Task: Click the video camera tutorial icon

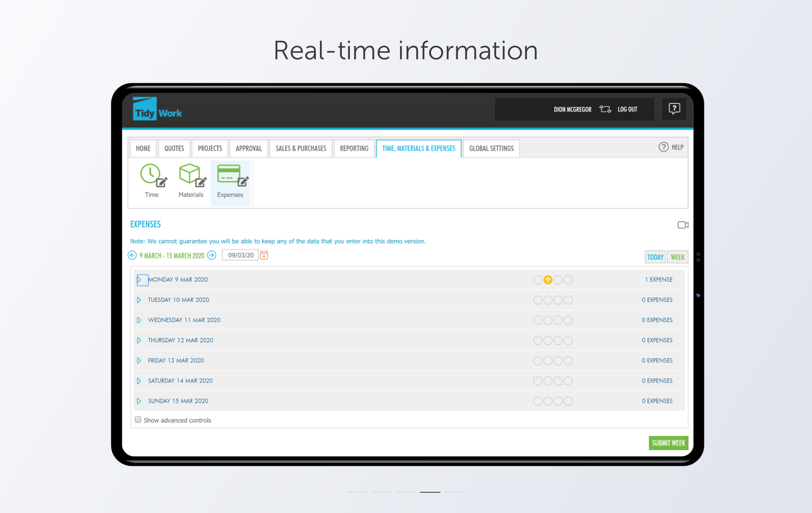Action: click(682, 225)
